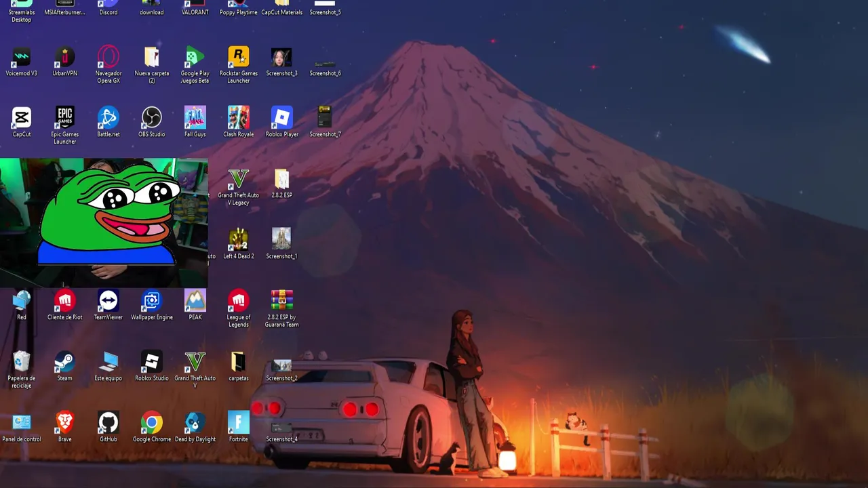Launch Brave browser
The height and width of the screenshot is (488, 868).
tap(65, 427)
